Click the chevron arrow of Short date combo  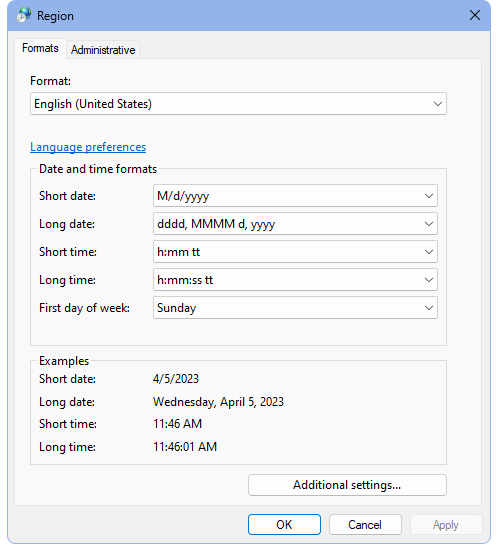tap(428, 196)
